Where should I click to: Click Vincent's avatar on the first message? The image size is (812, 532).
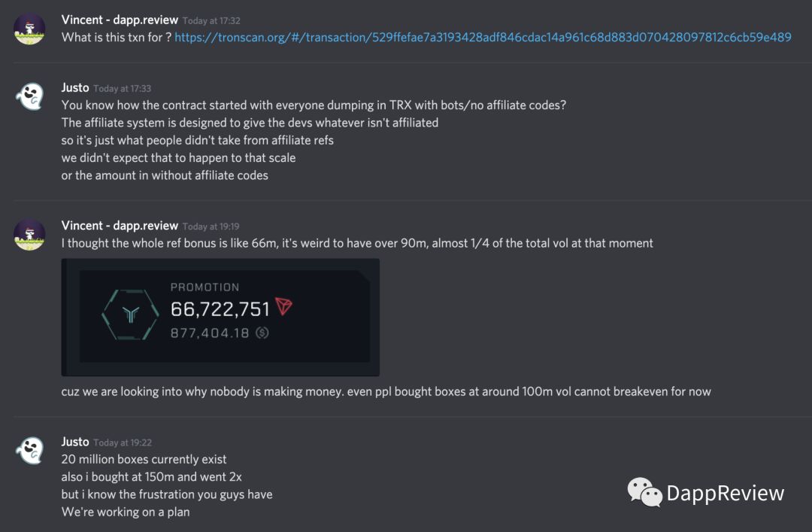point(29,29)
